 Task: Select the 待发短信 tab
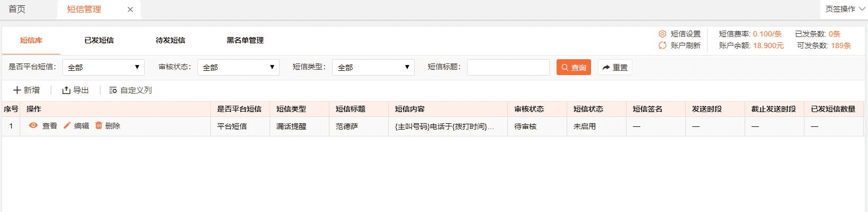(x=170, y=40)
